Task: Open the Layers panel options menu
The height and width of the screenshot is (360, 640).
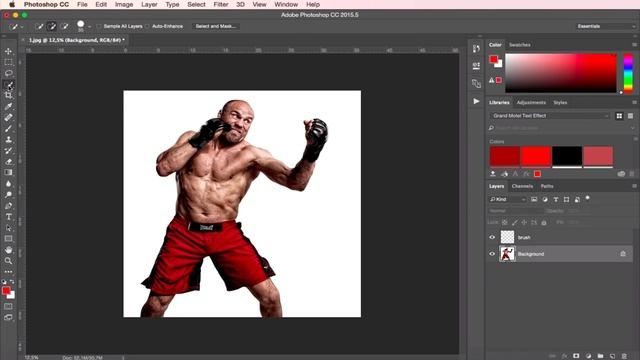Action: (x=634, y=186)
